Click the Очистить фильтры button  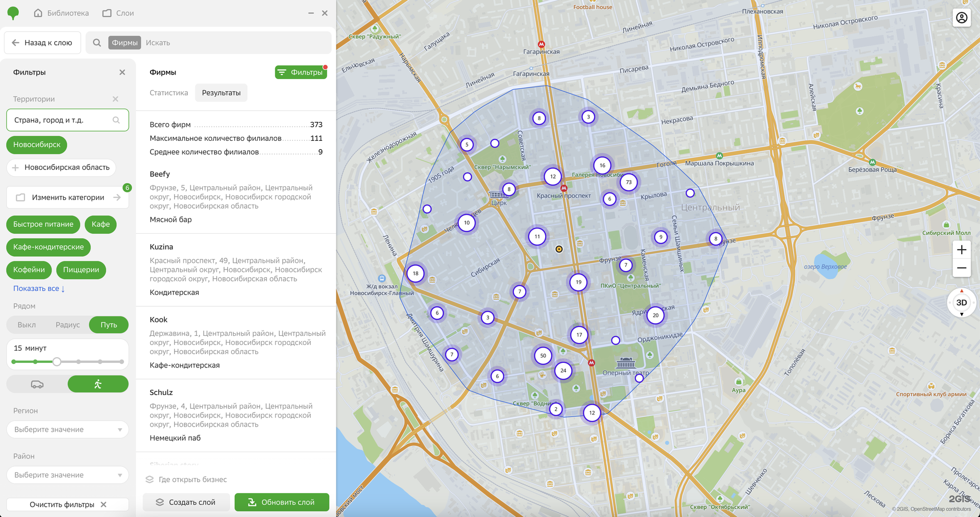[x=67, y=504]
